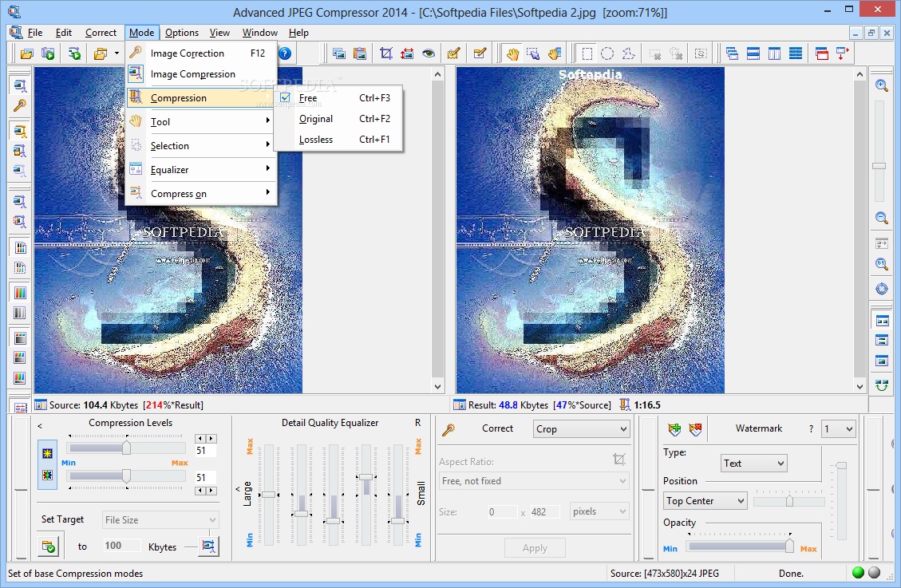Click the wrench icon in left sidebar
901x588 pixels.
(x=20, y=105)
